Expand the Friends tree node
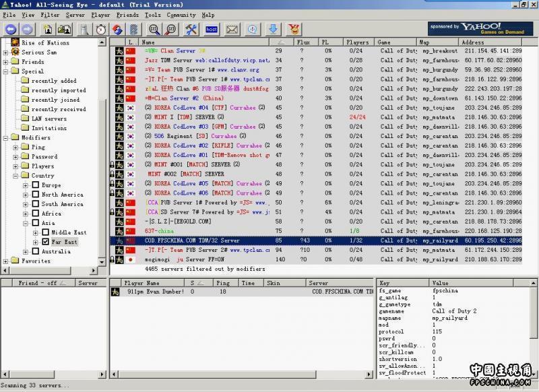The image size is (539, 392). (x=5, y=62)
